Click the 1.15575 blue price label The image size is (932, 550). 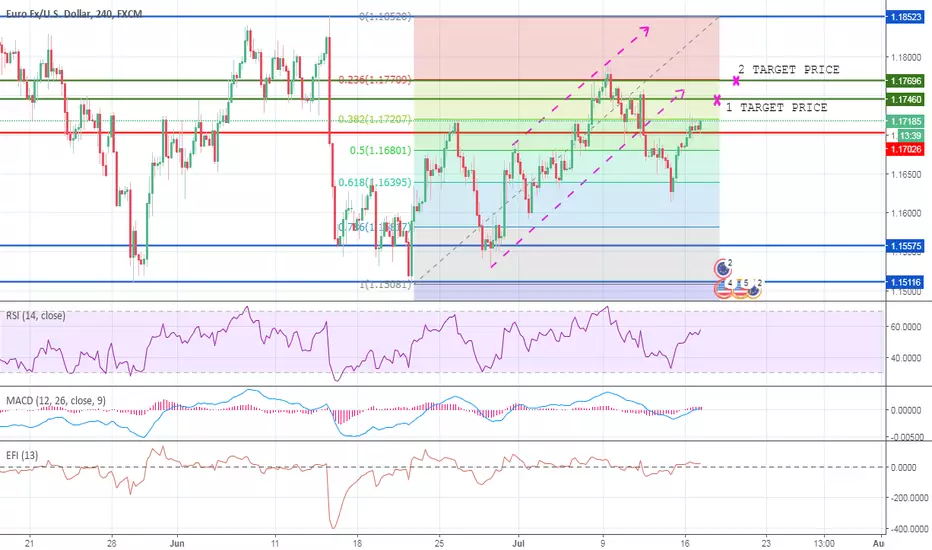coord(906,246)
